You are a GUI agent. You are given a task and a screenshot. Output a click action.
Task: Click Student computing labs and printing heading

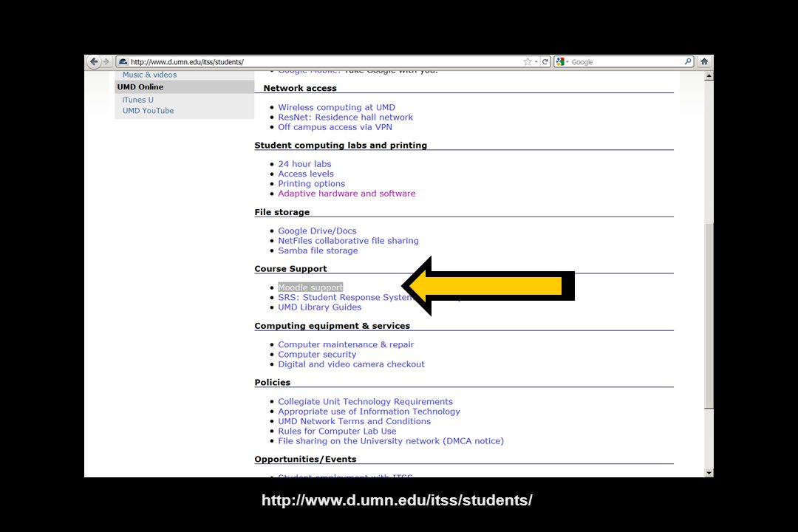pyautogui.click(x=341, y=145)
